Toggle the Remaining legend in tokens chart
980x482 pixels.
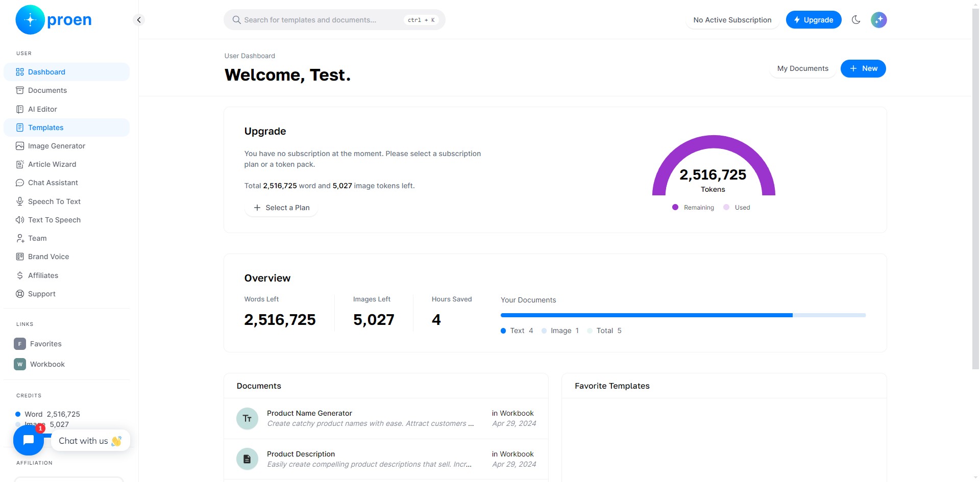tap(693, 208)
